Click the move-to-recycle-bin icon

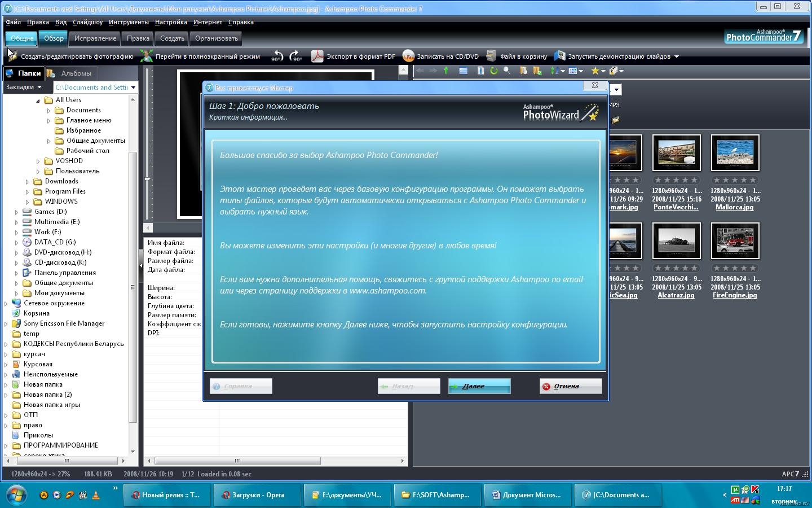pos(491,56)
